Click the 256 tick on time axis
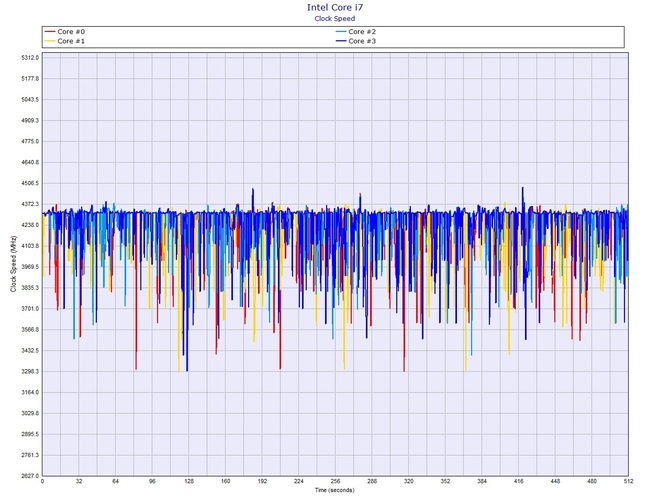This screenshot has height=502, width=670. [x=335, y=481]
